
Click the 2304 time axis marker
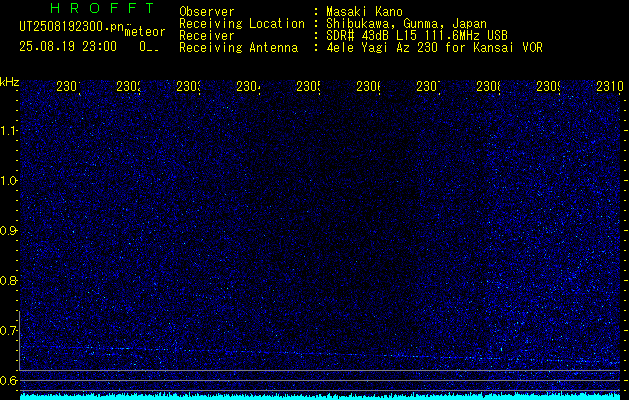248,86
